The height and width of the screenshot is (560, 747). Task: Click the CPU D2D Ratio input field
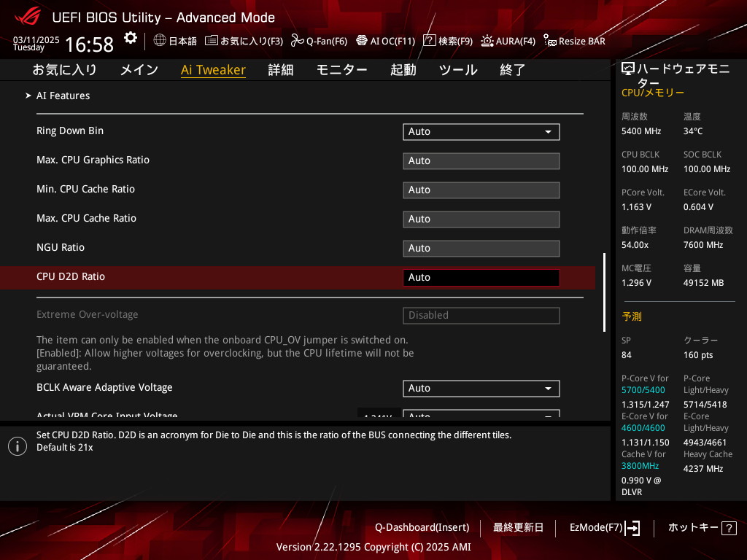(x=481, y=278)
